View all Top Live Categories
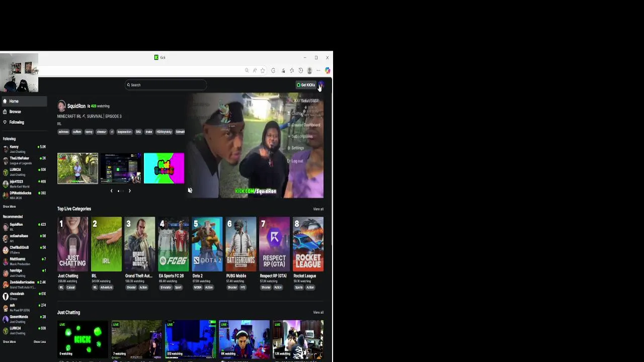The image size is (644, 362). click(318, 209)
